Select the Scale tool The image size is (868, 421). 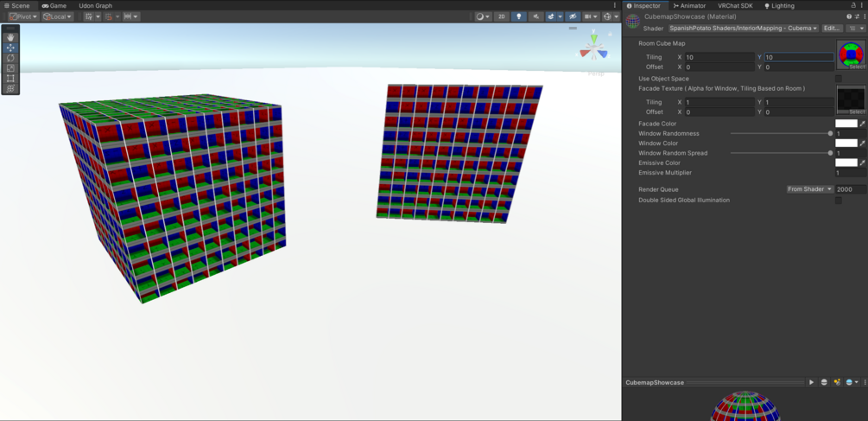pyautogui.click(x=10, y=68)
